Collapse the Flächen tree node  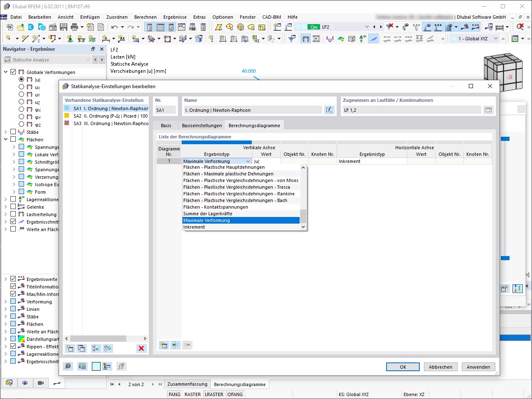coord(6,139)
